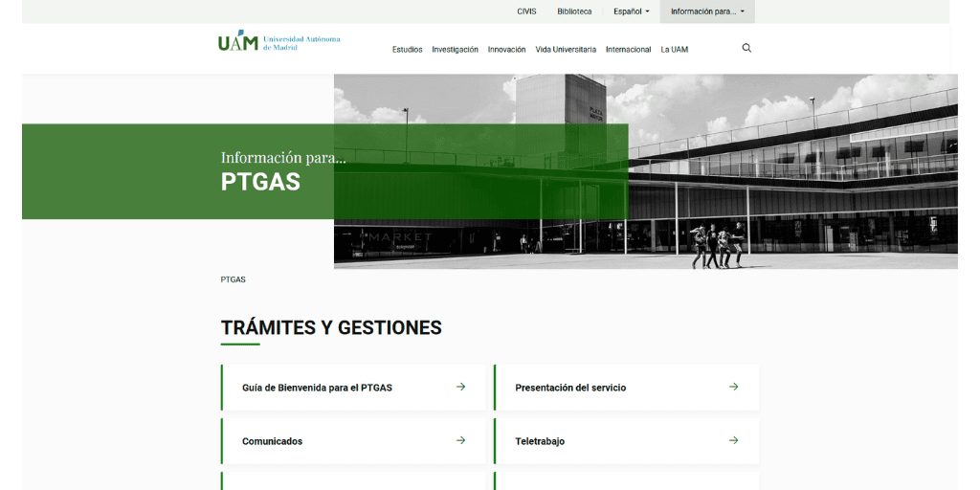
Task: Open the Investigación menu
Action: pyautogui.click(x=455, y=50)
